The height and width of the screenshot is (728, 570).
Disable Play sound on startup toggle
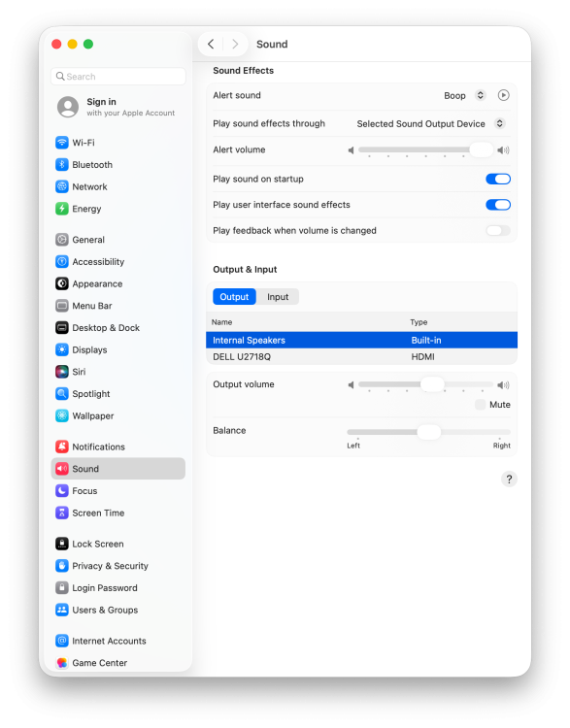(498, 180)
